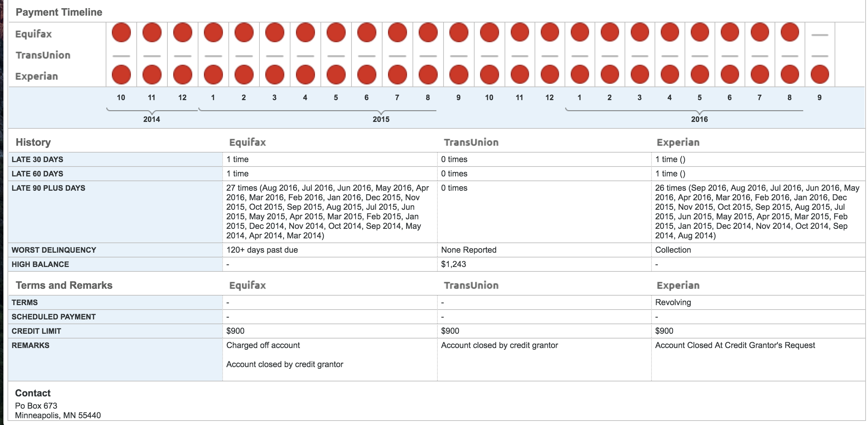Click the Experian label in Payment Timeline
The image size is (868, 425).
click(x=36, y=76)
